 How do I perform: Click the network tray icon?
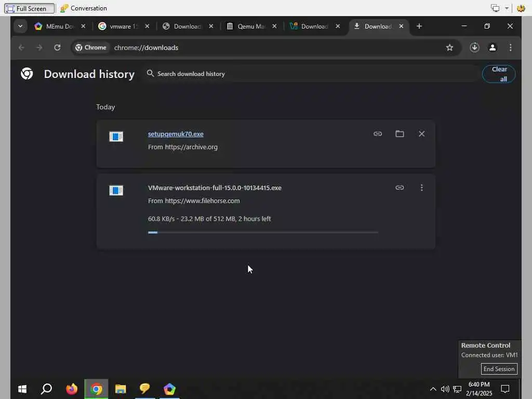[457, 389]
